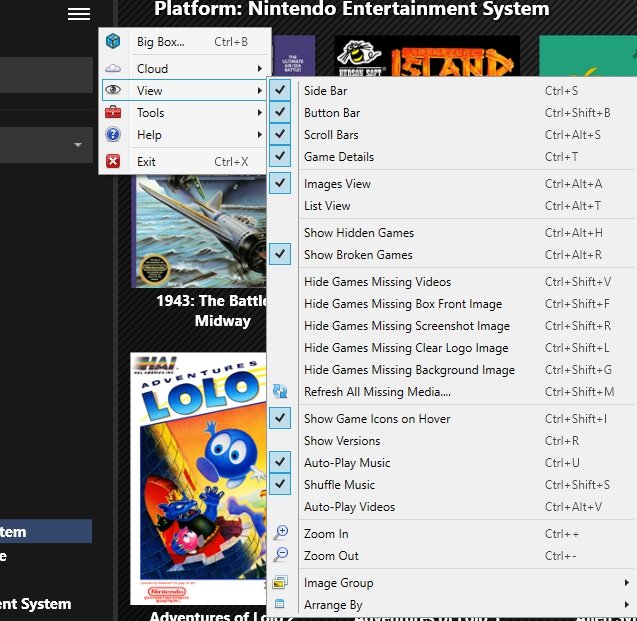
Task: Click the blue question mark Help icon
Action: point(113,134)
